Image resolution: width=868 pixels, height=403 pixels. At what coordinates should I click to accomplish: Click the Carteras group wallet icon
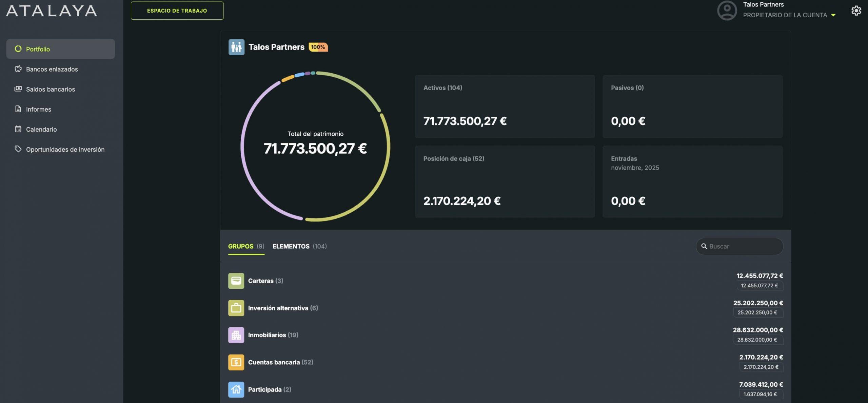click(x=236, y=281)
